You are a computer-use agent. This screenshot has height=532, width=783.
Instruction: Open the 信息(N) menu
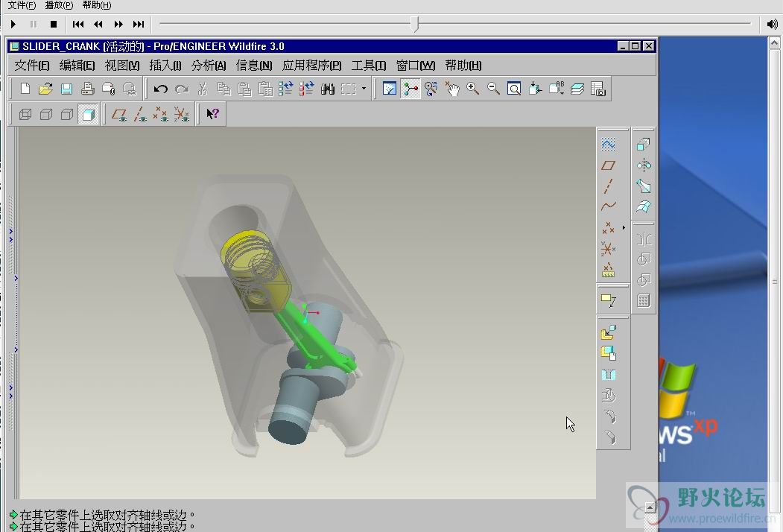click(x=254, y=66)
